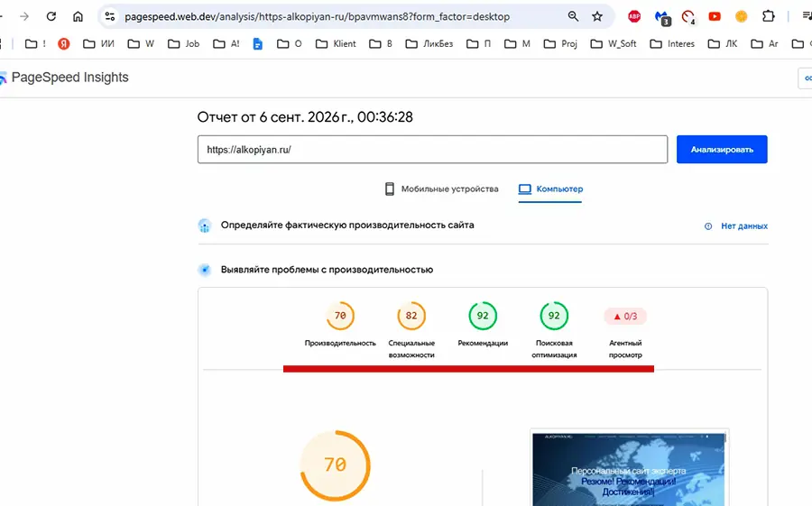Open the ЛикБез bookmarks folder
This screenshot has width=812, height=506.
429,44
